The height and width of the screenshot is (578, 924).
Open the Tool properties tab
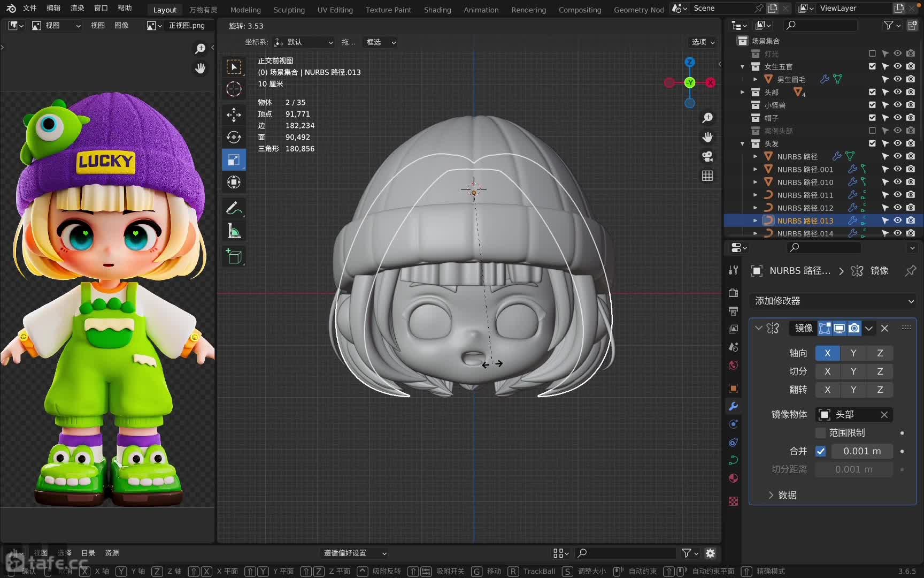(734, 270)
